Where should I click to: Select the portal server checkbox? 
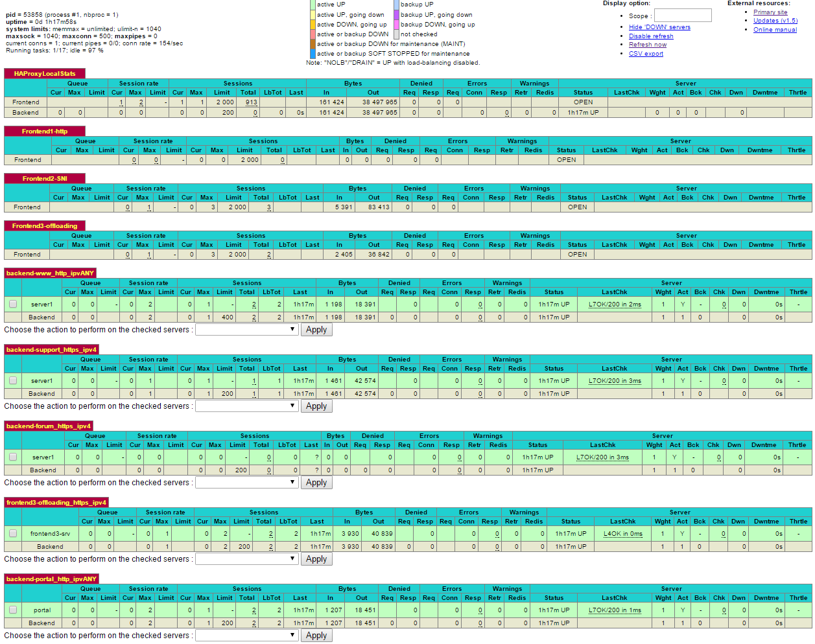(13, 610)
